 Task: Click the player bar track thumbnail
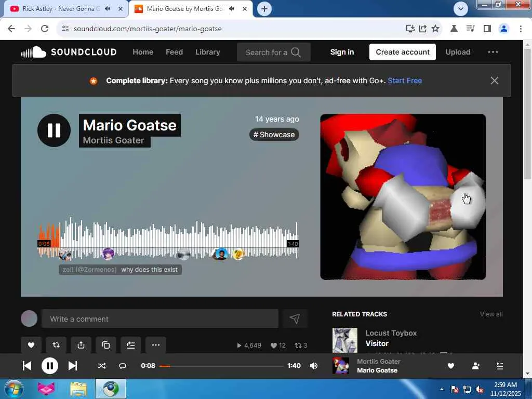tap(341, 366)
